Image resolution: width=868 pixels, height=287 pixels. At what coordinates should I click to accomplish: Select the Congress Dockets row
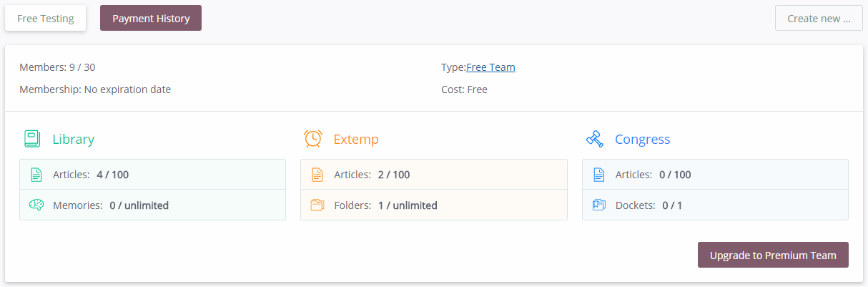click(715, 205)
